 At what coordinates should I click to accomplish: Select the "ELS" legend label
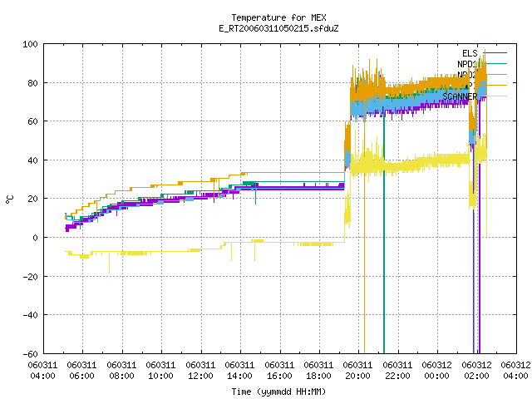point(470,53)
